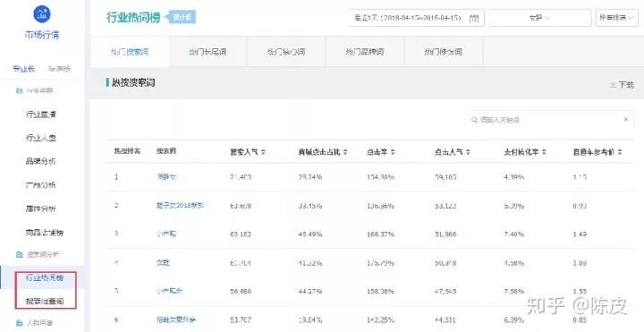The image size is (644, 332).
Task: Click the 支付转化率 value 4.39%
Action: pyautogui.click(x=514, y=177)
